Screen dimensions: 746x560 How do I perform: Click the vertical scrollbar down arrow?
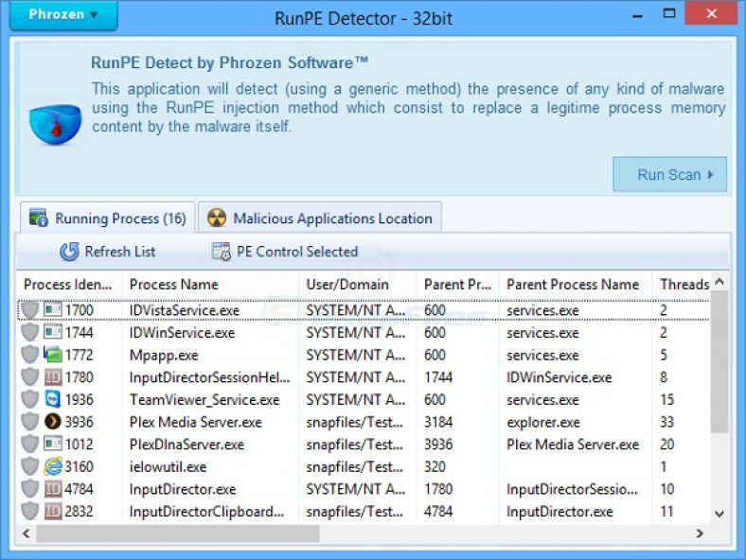pyautogui.click(x=719, y=514)
